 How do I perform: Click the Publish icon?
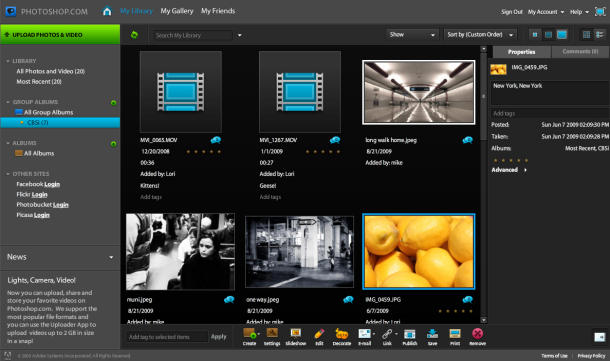click(x=410, y=334)
